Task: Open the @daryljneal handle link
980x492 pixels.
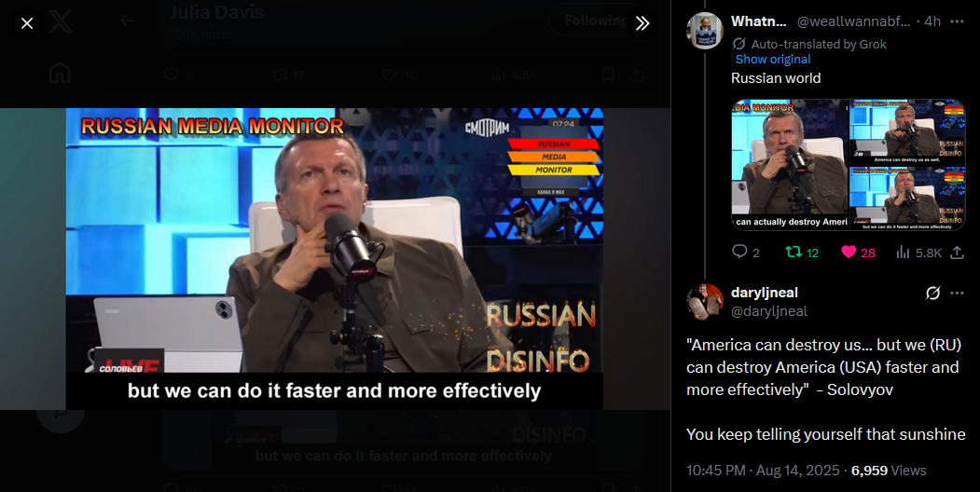Action: (769, 311)
